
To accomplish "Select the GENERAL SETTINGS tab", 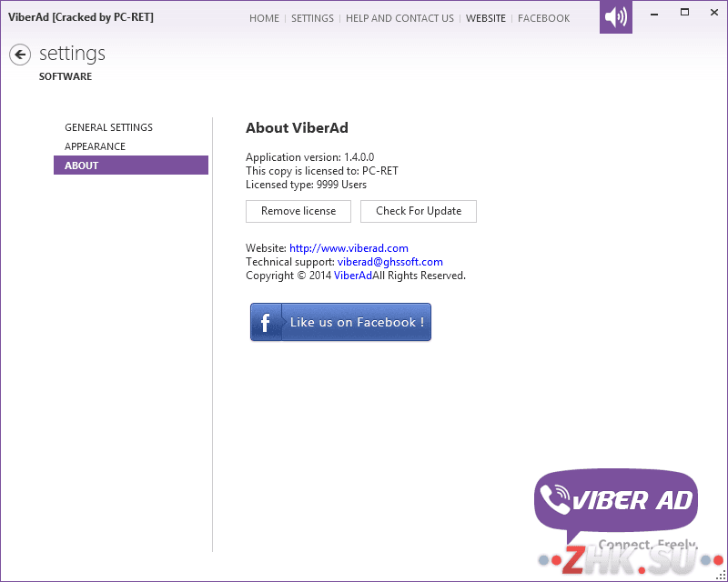I will coord(108,127).
